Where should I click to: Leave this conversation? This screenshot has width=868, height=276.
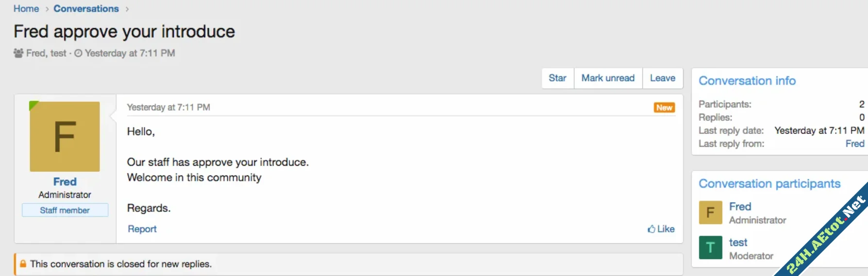pyautogui.click(x=662, y=78)
